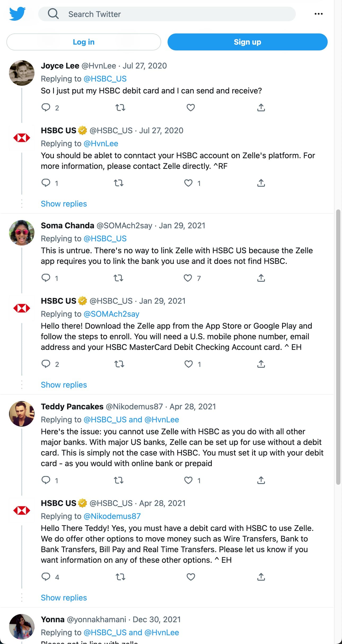Viewport: 342px width, 644px height.
Task: Click share icon on Soma Chanda's tweet
Action: click(261, 278)
